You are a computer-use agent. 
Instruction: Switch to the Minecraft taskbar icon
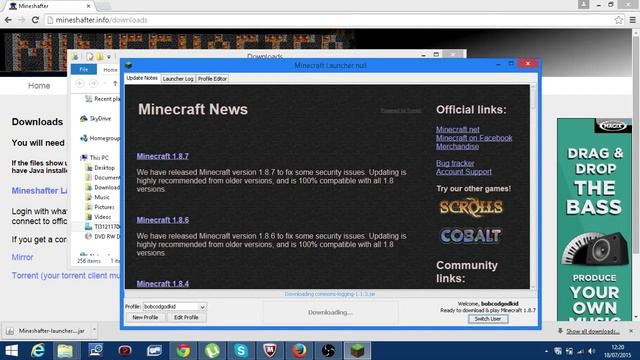[x=357, y=351]
